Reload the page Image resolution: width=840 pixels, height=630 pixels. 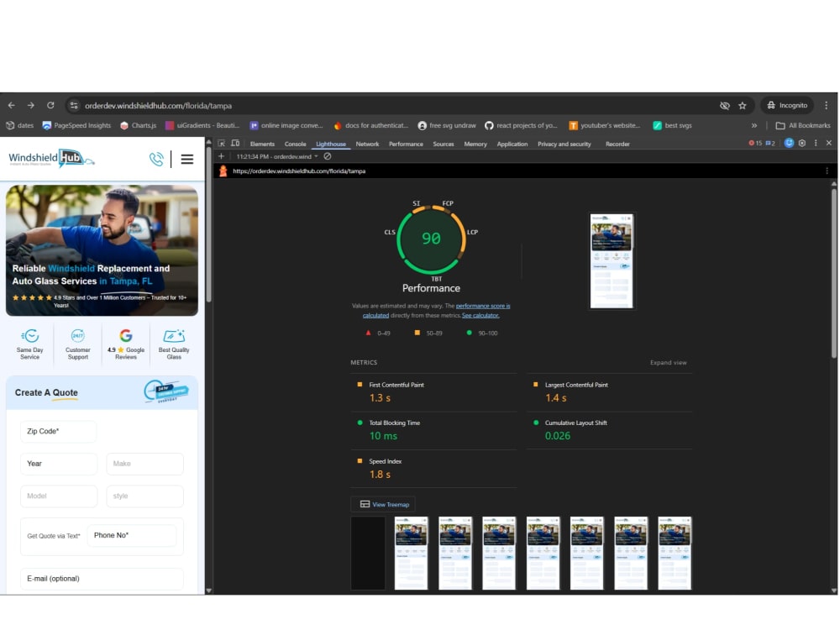coord(50,106)
